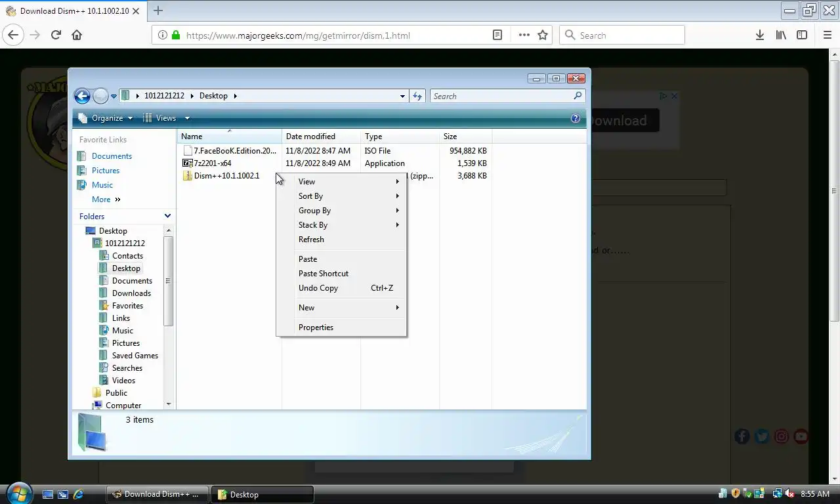Click the folder tree scroll down arrow
The height and width of the screenshot is (504, 840).
[169, 404]
